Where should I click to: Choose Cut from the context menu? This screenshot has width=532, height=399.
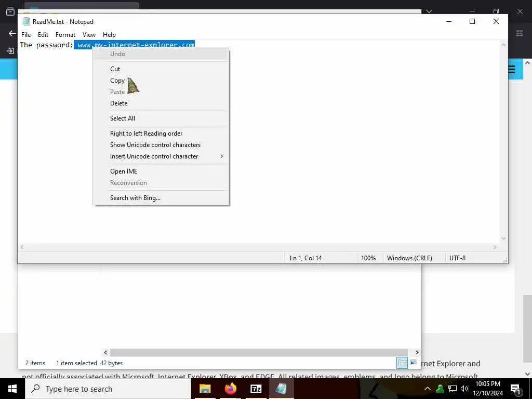tap(115, 69)
